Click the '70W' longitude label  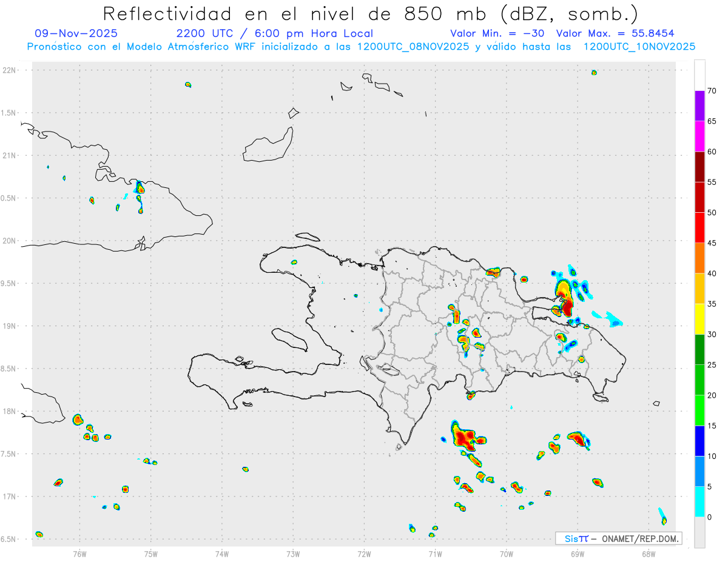[x=507, y=553]
